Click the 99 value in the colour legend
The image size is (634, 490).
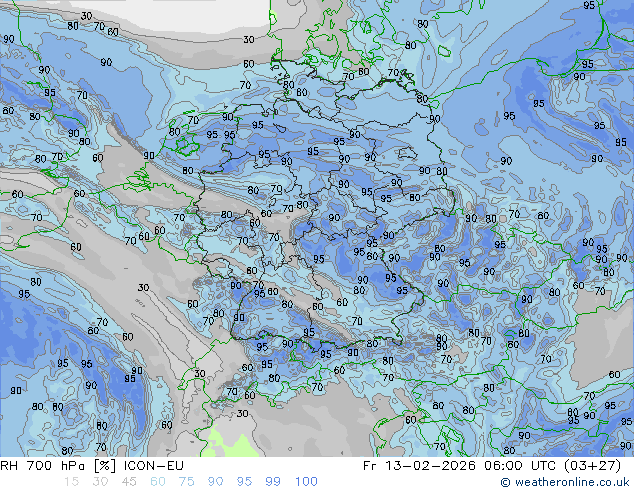273,482
